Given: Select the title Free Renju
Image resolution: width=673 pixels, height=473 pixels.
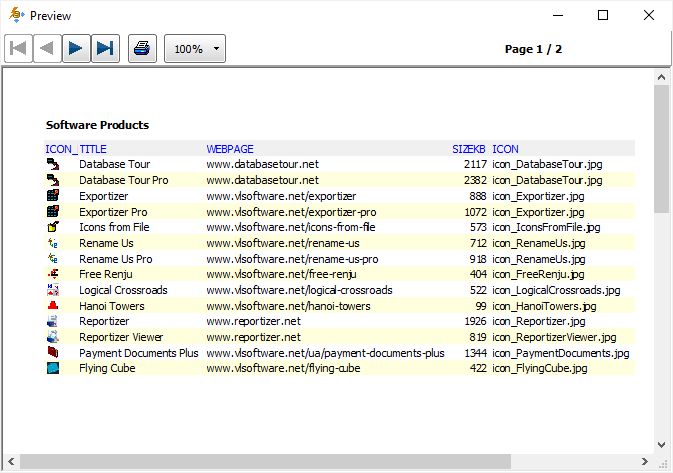Looking at the screenshot, I should click(x=106, y=274).
